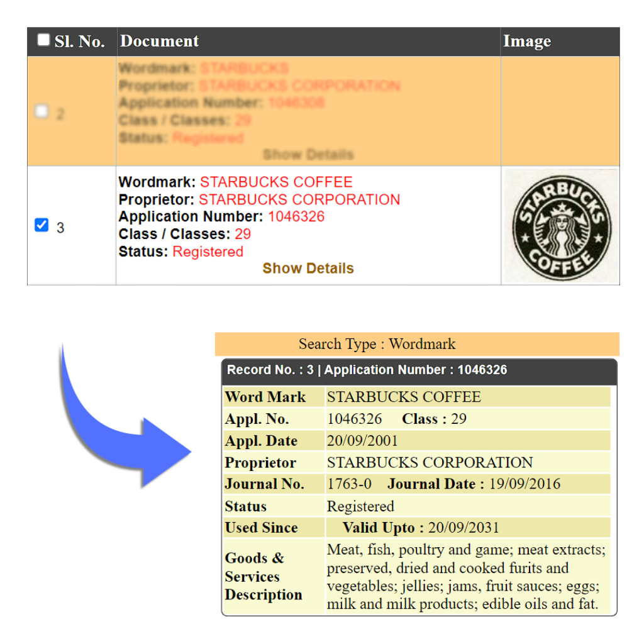Click the Sl. No. column header text

click(x=79, y=42)
